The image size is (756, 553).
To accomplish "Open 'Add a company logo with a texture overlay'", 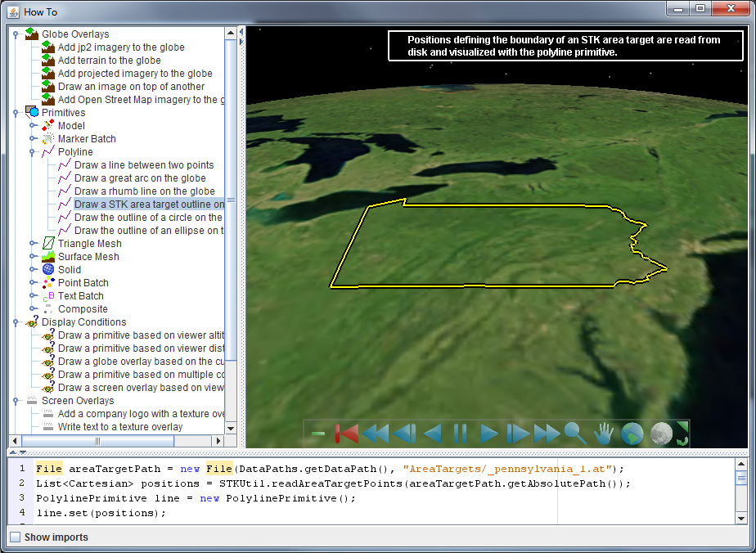I will point(141,414).
